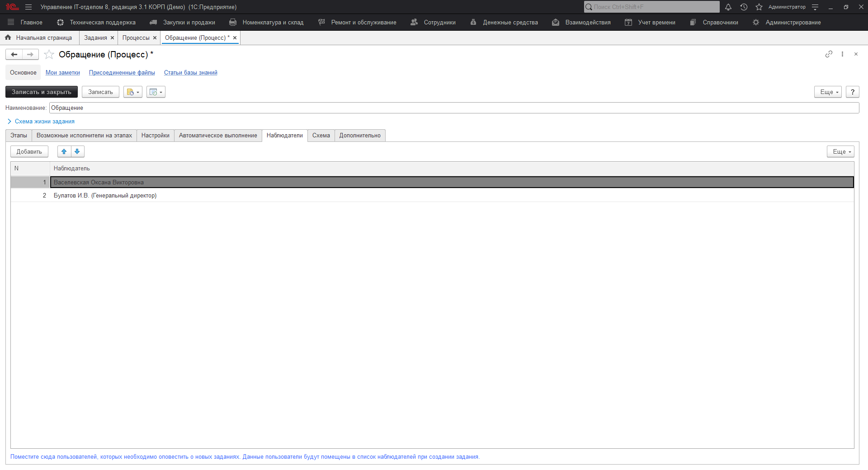The height and width of the screenshot is (470, 868).
Task: Open the notifications bell icon
Action: (x=728, y=7)
